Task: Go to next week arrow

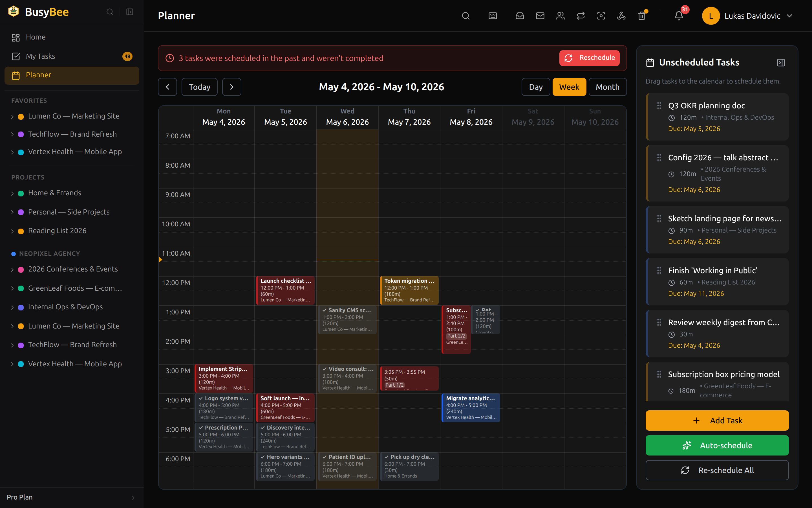Action: click(231, 87)
